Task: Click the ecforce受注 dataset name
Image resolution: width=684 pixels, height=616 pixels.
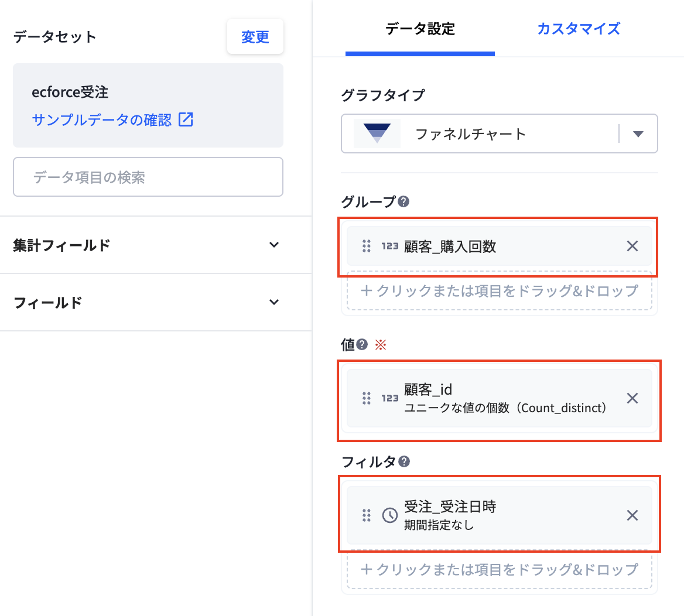Action: point(70,92)
